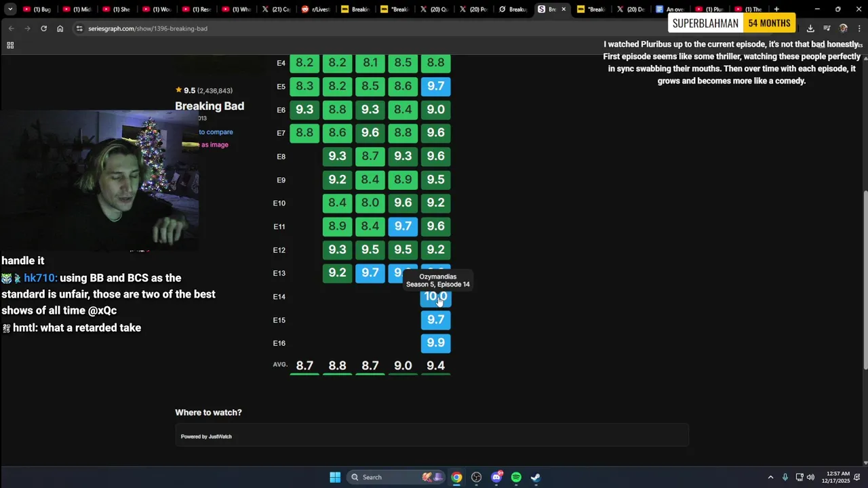Open the network tray icon

point(799,477)
